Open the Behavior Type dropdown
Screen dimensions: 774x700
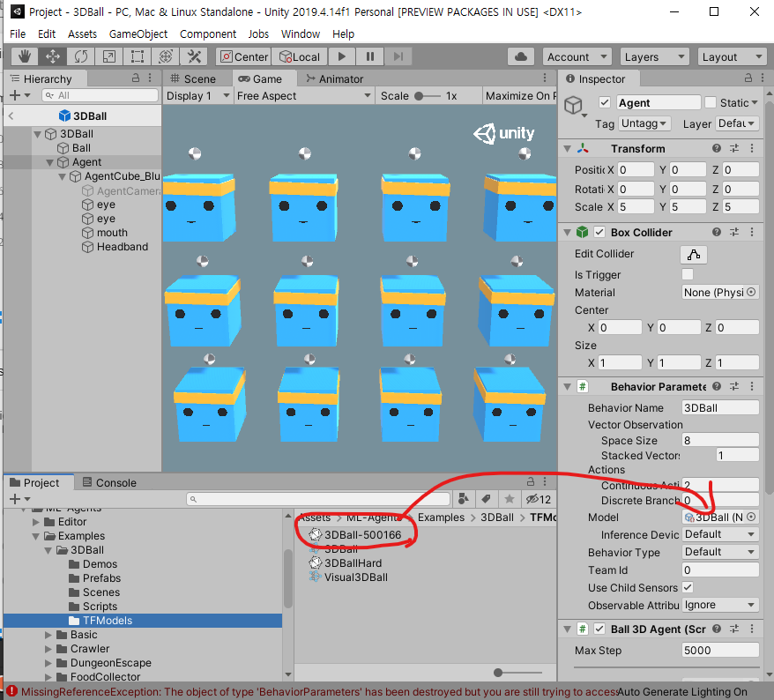720,551
